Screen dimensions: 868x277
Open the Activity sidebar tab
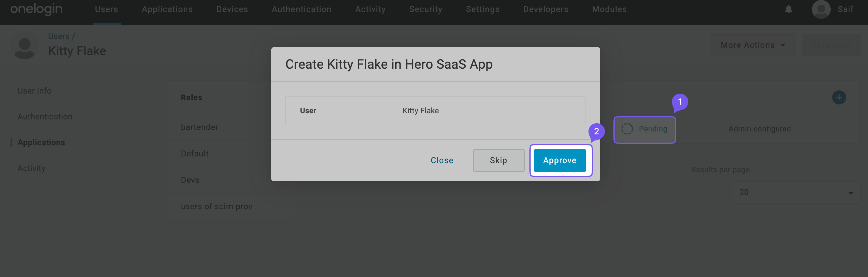(x=31, y=168)
